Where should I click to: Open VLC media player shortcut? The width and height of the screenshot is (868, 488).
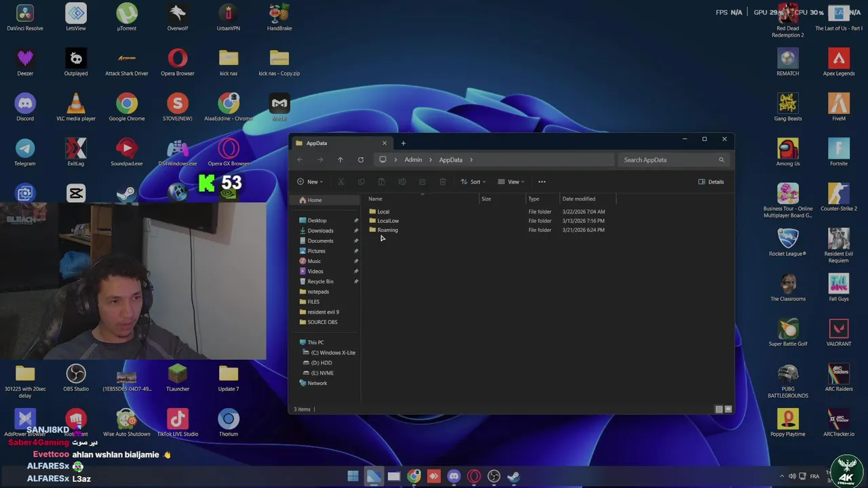pyautogui.click(x=76, y=108)
